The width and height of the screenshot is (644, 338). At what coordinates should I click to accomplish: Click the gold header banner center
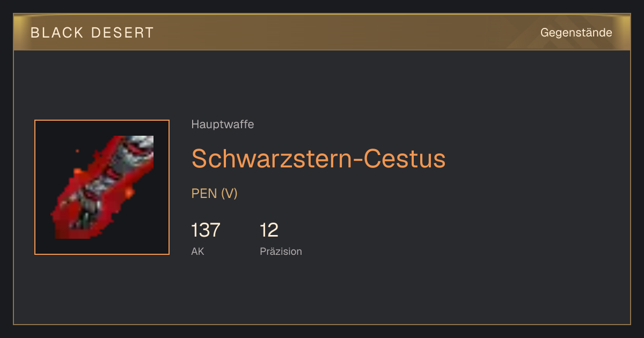point(322,33)
